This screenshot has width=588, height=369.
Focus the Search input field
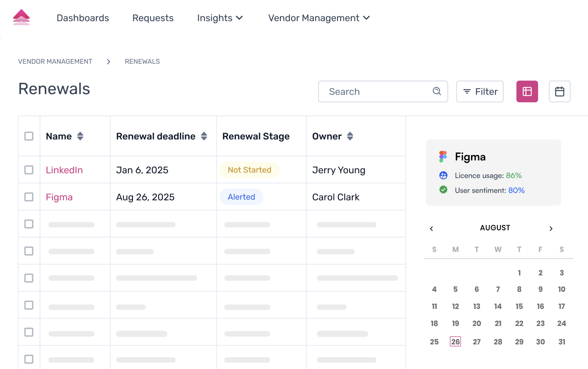pos(383,91)
